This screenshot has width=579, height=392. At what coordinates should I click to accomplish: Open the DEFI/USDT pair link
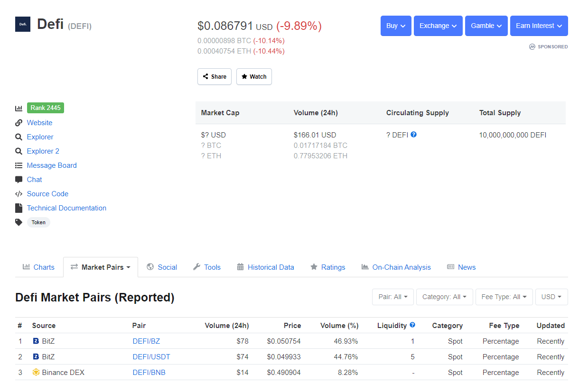pos(151,357)
